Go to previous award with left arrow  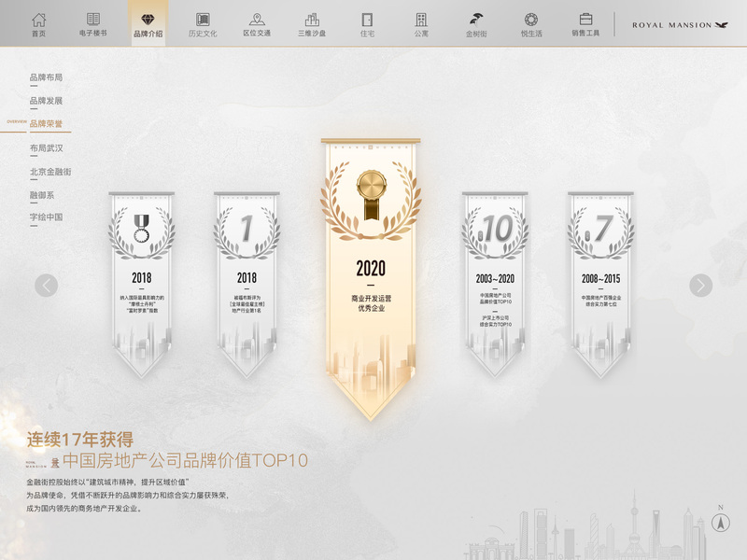[46, 286]
